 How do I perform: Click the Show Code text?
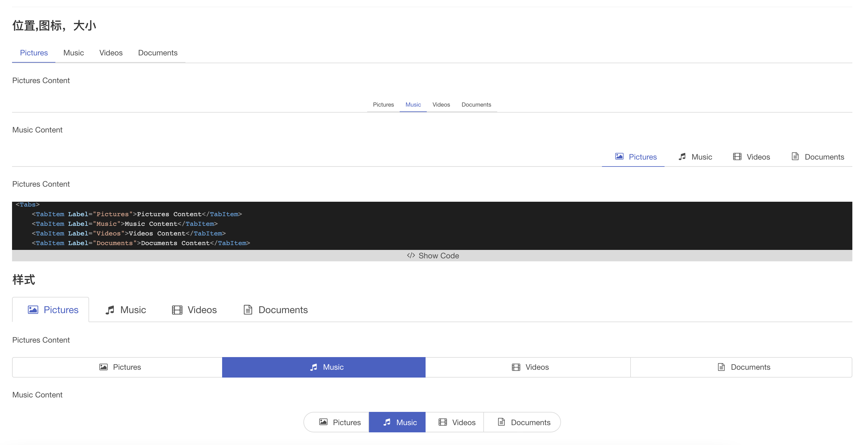coord(439,256)
